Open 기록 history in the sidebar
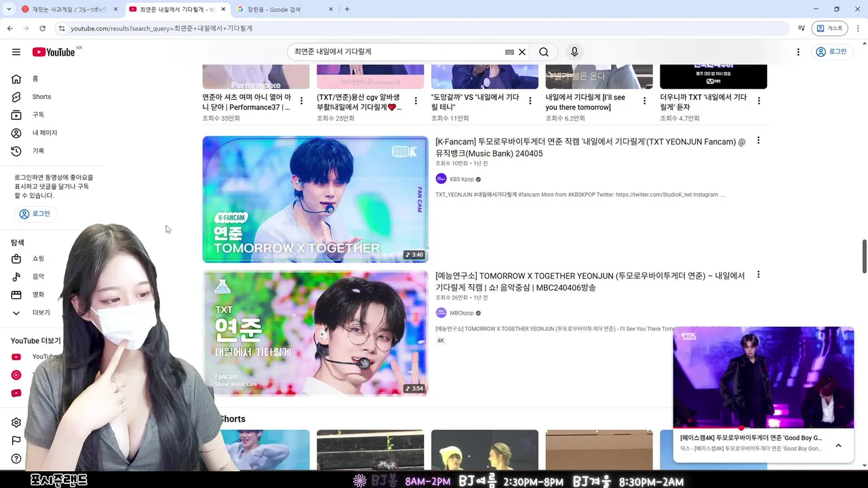This screenshot has width=868, height=488. point(38,150)
